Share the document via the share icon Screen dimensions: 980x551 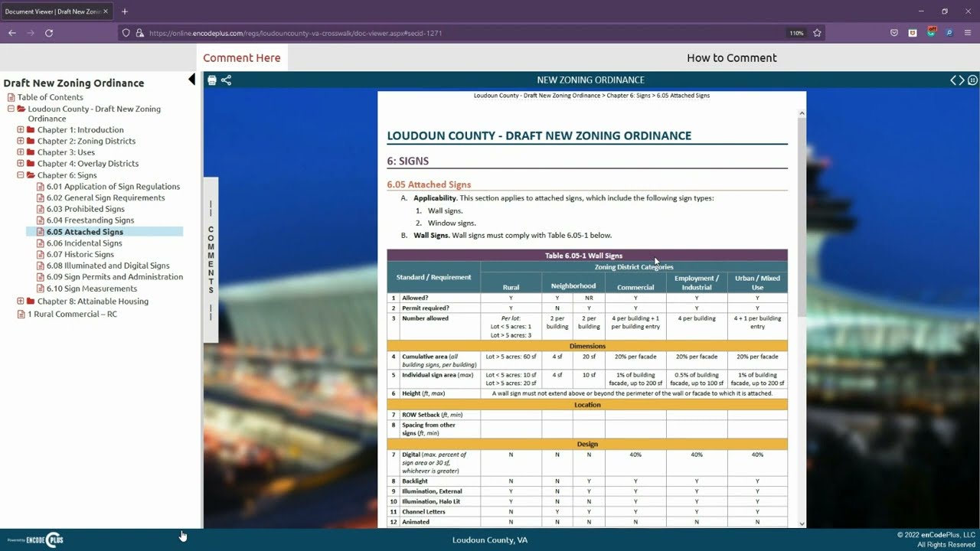(226, 80)
